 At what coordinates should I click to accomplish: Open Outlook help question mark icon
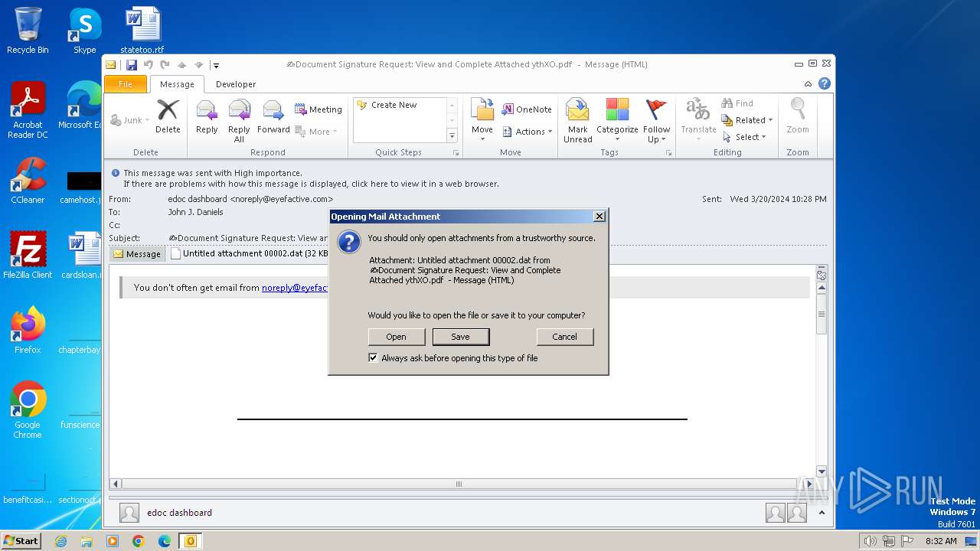825,83
